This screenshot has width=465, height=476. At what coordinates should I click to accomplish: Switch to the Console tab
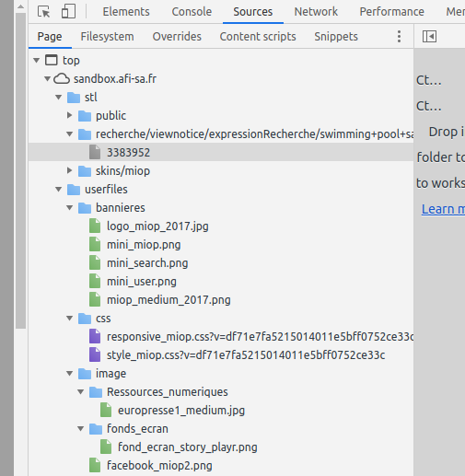[x=192, y=12]
